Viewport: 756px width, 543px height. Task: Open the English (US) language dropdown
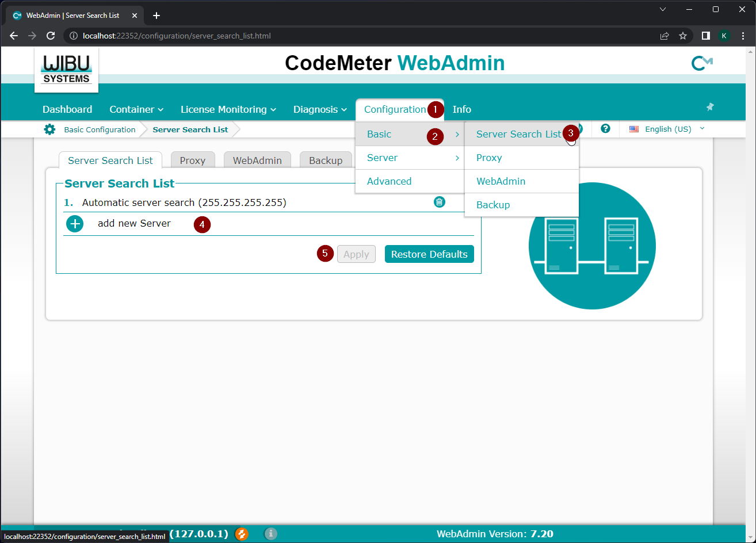[667, 129]
